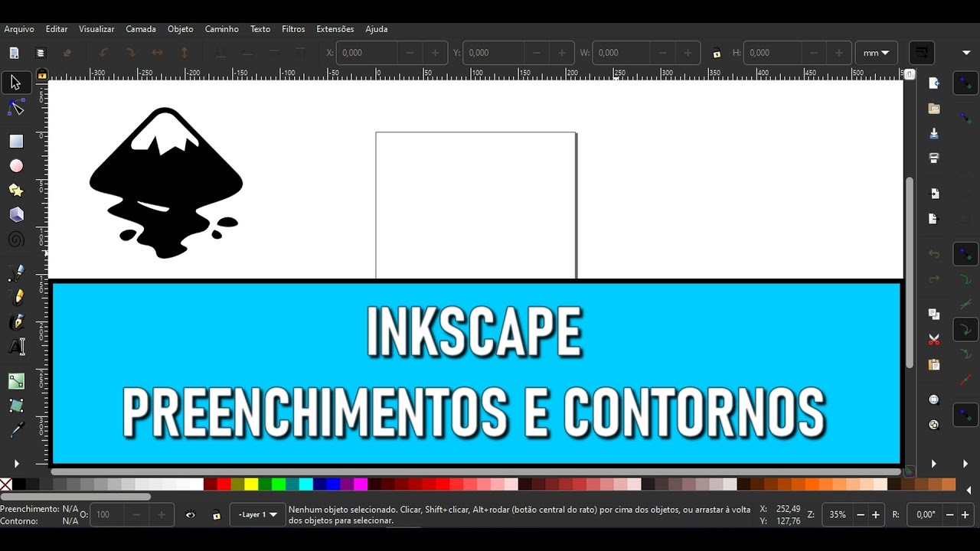980x551 pixels.
Task: Toggle color-managed view button at scrollbar bottom
Action: pos(910,471)
